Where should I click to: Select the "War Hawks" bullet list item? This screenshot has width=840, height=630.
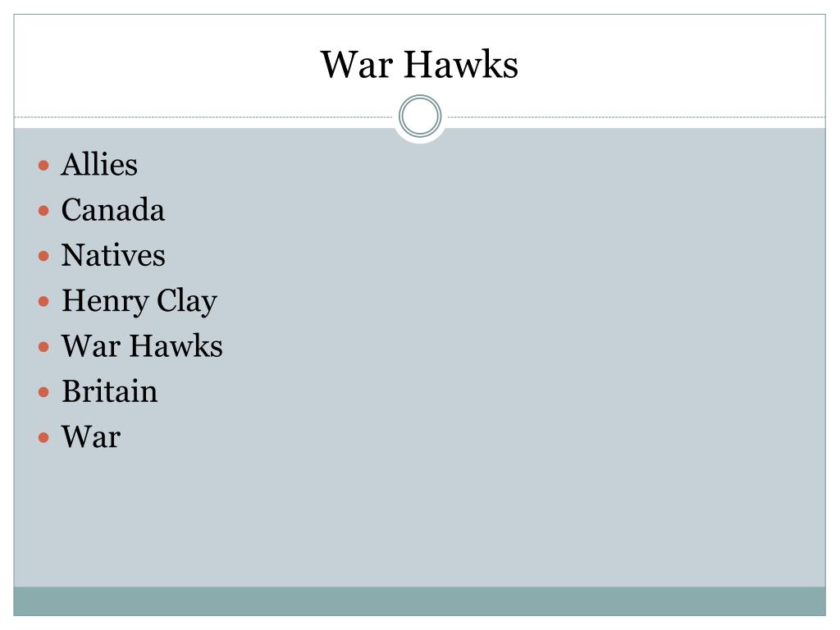click(x=142, y=346)
